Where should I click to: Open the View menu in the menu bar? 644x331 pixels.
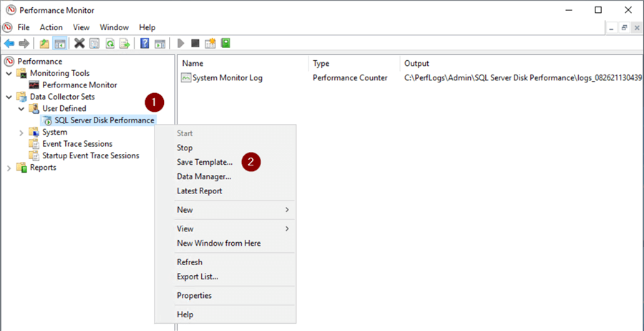pyautogui.click(x=82, y=27)
